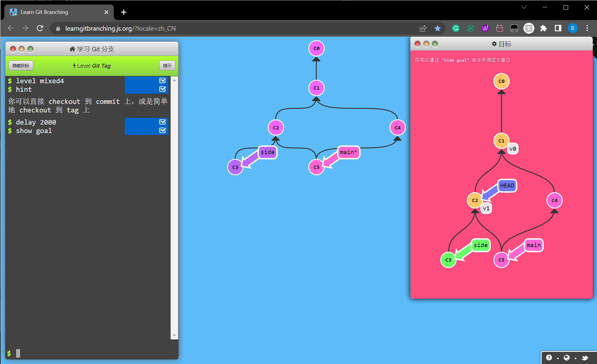597x364 pixels.
Task: Open the pink cat extension icon
Action: click(x=499, y=28)
